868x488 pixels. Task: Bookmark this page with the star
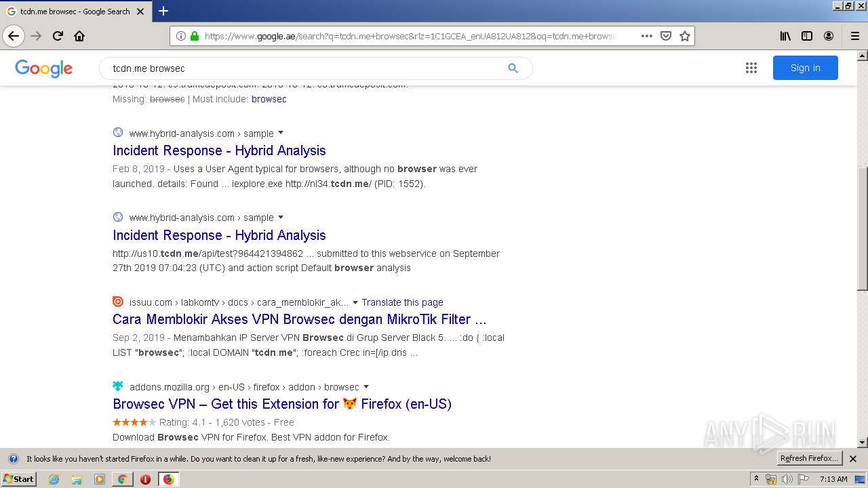coord(685,36)
